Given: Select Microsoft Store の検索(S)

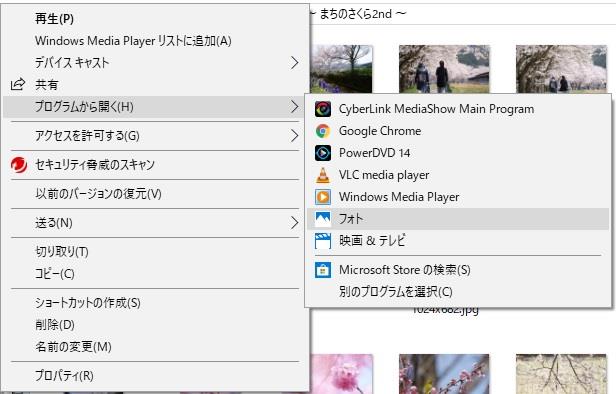Looking at the screenshot, I should tap(458, 270).
